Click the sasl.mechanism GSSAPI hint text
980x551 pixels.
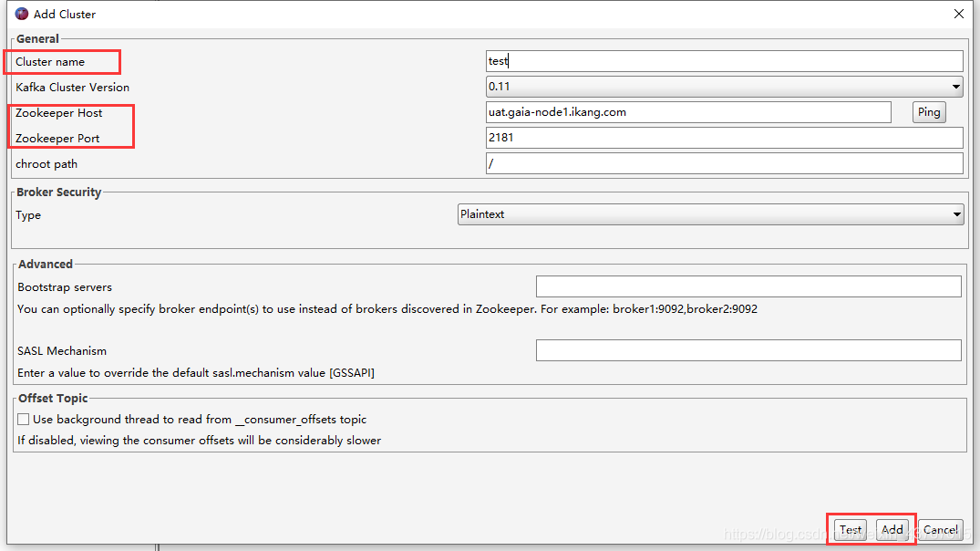tap(196, 373)
